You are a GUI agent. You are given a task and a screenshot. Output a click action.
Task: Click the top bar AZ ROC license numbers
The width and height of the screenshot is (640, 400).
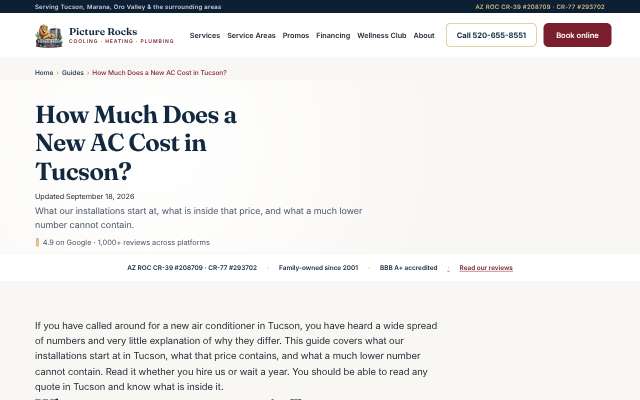tap(540, 7)
